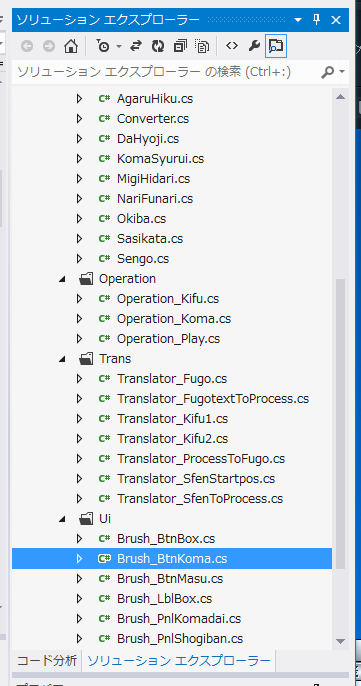
Task: Click C# file icon of KomaSyurui.cs
Action: [104, 159]
